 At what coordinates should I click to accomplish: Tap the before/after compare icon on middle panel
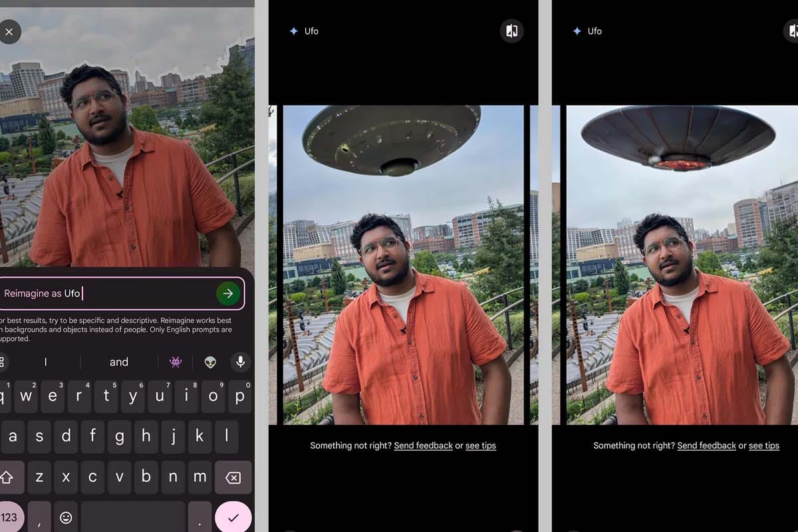tap(511, 31)
